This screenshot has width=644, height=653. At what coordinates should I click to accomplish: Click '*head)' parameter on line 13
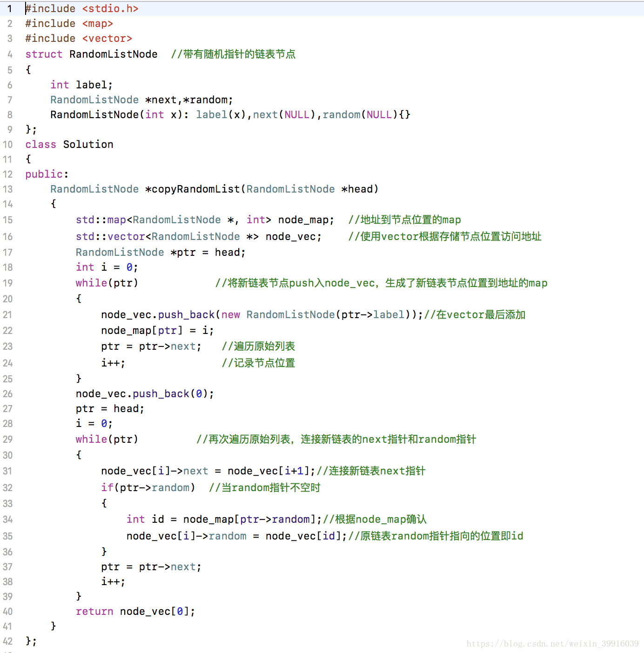(360, 189)
